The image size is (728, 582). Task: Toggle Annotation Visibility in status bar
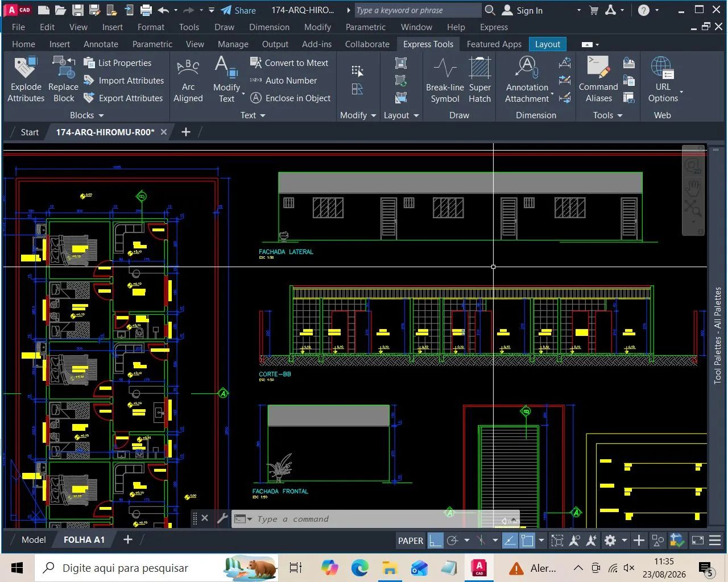click(x=574, y=541)
